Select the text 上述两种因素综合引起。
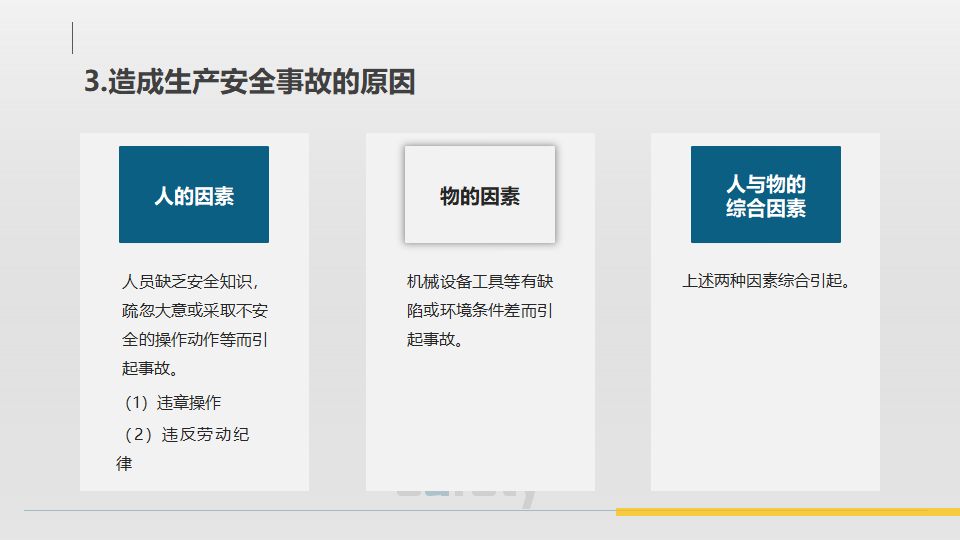Viewport: 960px width, 540px height. pyautogui.click(x=766, y=281)
